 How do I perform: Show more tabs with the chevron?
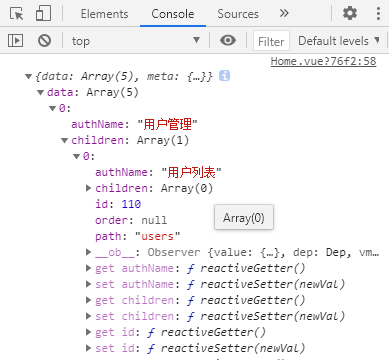pos(284,13)
